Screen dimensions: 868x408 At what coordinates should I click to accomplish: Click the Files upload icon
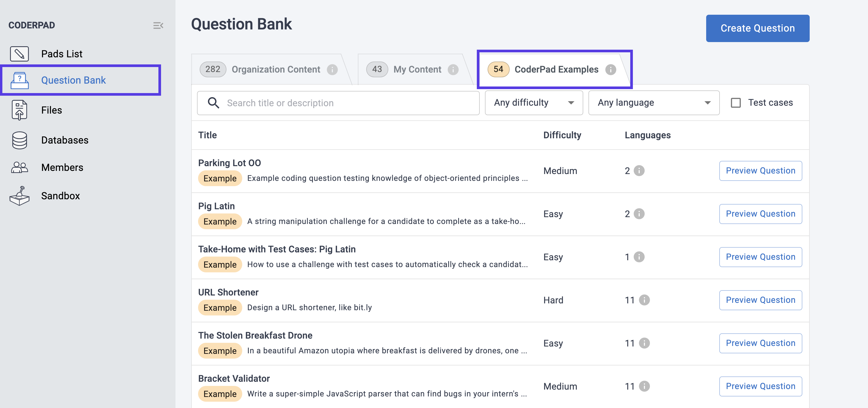click(x=19, y=110)
